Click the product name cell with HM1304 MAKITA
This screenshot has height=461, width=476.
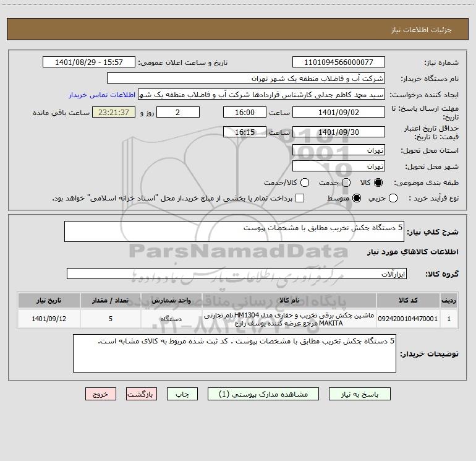point(289,319)
